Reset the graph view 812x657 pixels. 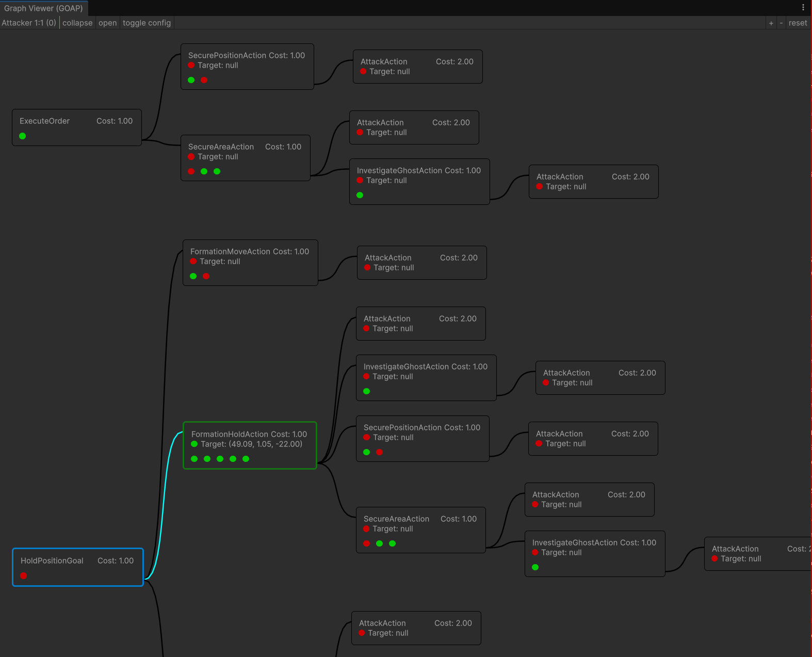pyautogui.click(x=798, y=23)
